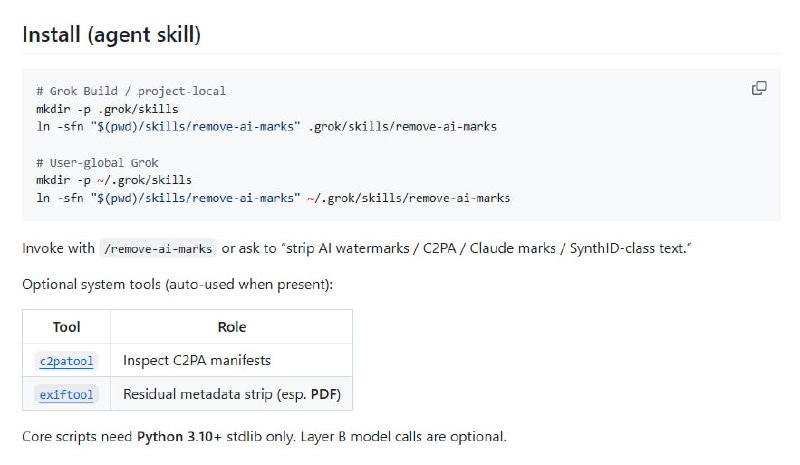Click the first ln -sfn command line

266,127
